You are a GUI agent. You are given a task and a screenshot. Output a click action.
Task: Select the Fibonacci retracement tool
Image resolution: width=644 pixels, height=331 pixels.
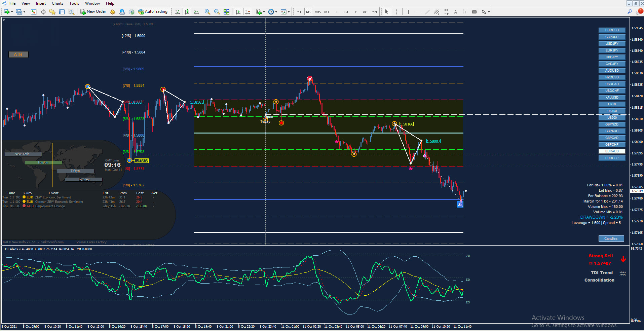point(446,12)
